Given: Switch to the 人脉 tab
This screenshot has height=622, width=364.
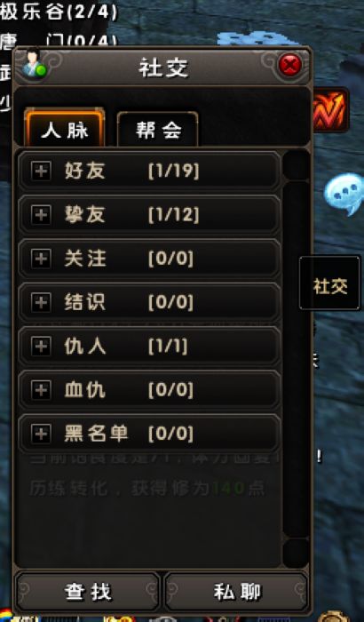Looking at the screenshot, I should 65,129.
